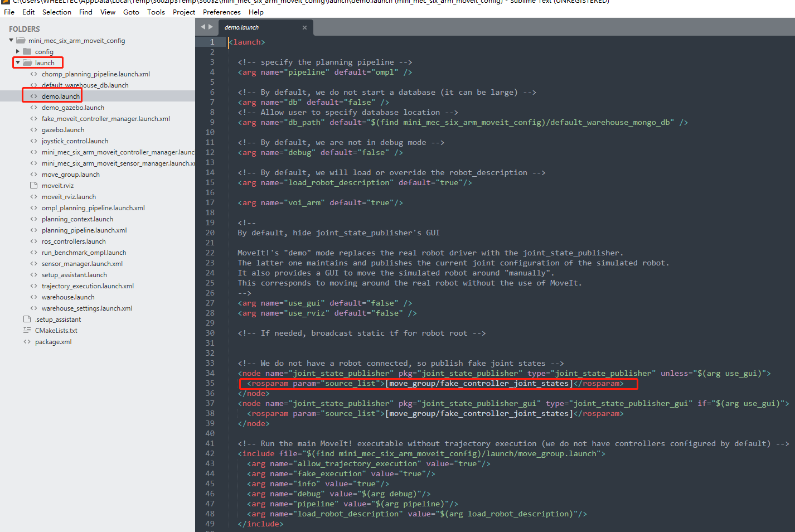Open trajectory_execution.launch.xml file
The height and width of the screenshot is (532, 795).
88,286
